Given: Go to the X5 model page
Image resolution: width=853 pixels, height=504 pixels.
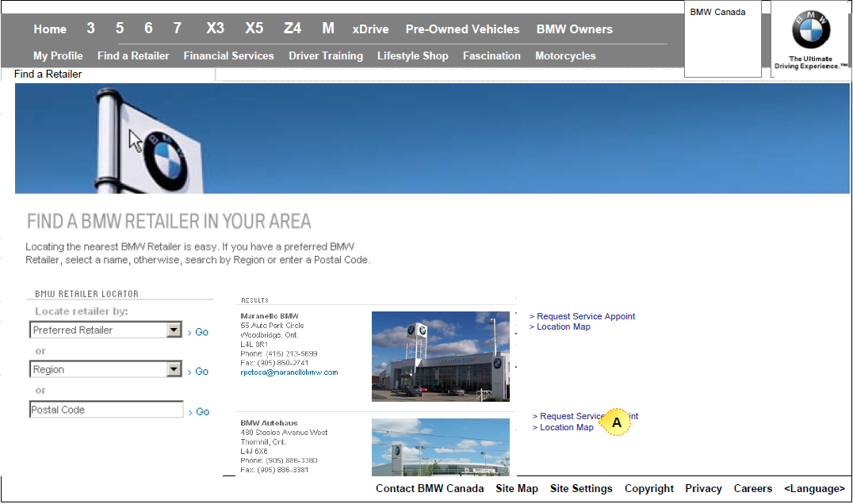Looking at the screenshot, I should [x=254, y=29].
